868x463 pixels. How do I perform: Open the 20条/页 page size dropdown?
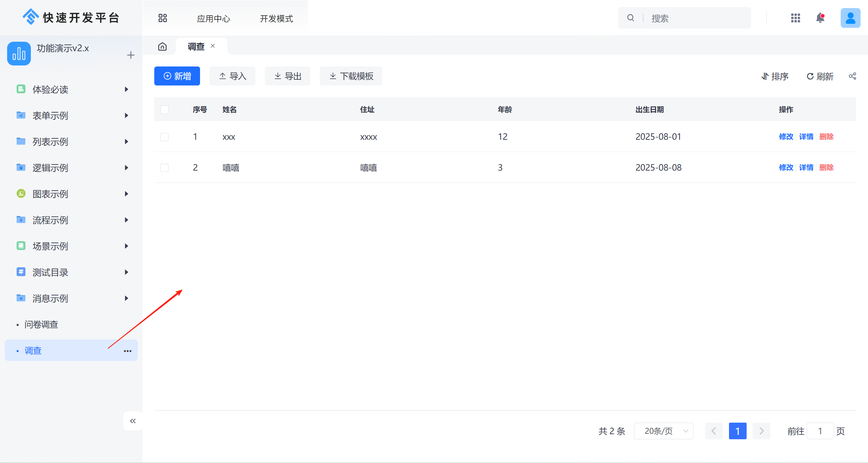(664, 431)
